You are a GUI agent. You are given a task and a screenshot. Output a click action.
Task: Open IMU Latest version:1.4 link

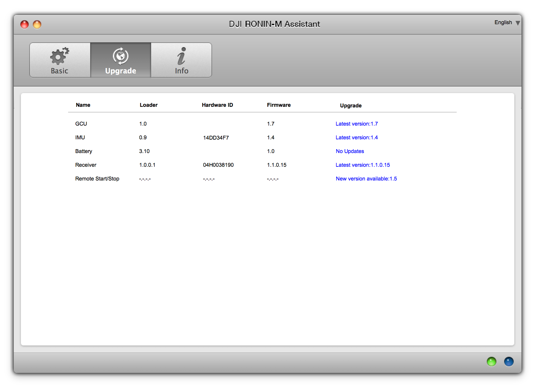click(357, 138)
